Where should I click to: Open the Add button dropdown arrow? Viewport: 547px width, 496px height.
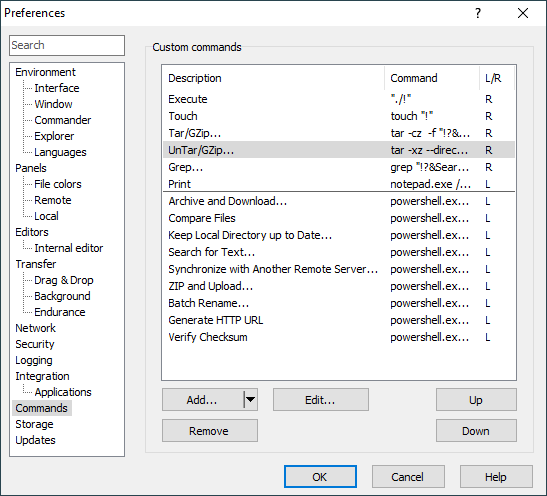[250, 400]
